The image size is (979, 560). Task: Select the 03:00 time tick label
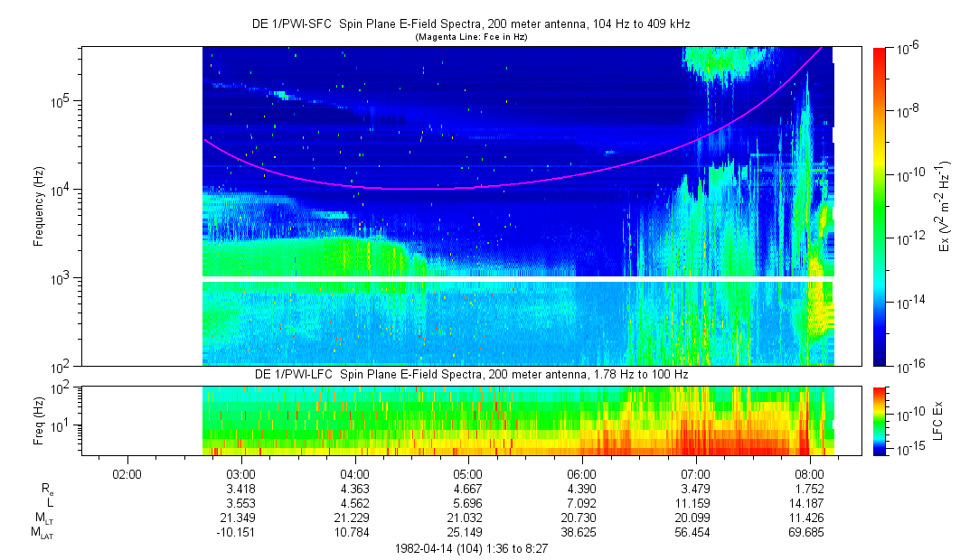point(240,473)
